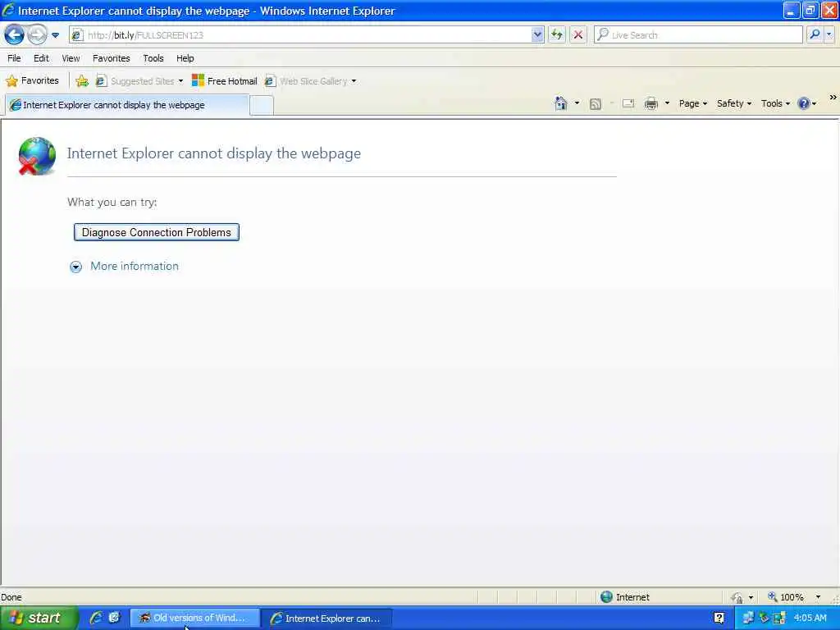Image resolution: width=840 pixels, height=630 pixels.
Task: Switch to 'Internet Explorer can...' taskbar button
Action: (x=326, y=619)
